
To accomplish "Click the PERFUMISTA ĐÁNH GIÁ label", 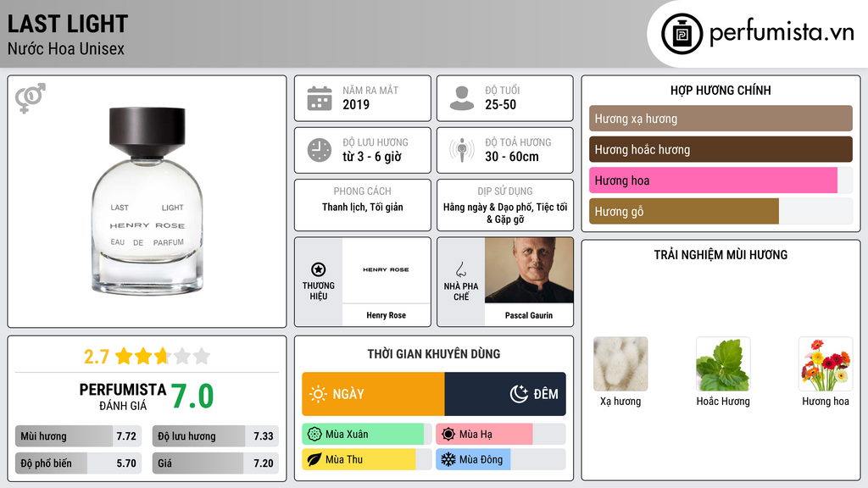I will [123, 396].
